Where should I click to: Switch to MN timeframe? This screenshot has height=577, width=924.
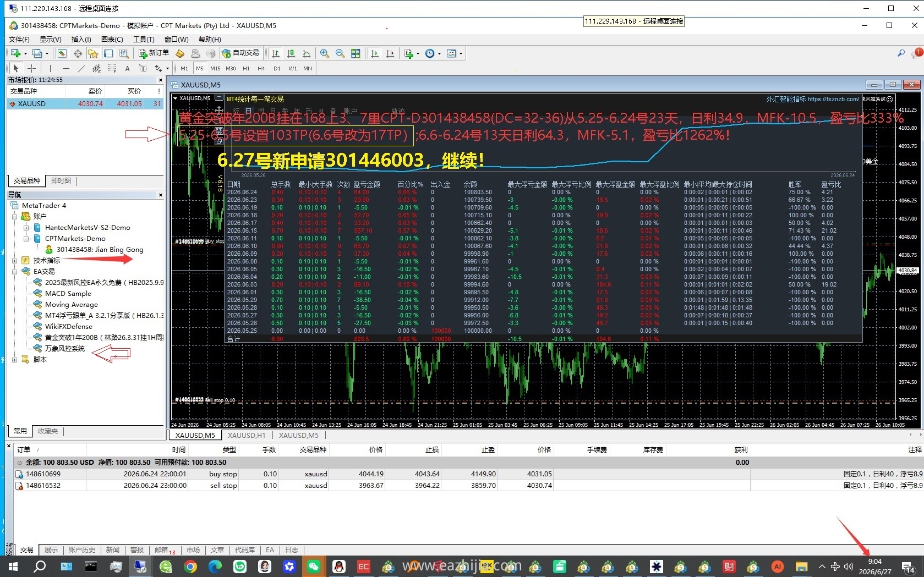click(x=308, y=68)
